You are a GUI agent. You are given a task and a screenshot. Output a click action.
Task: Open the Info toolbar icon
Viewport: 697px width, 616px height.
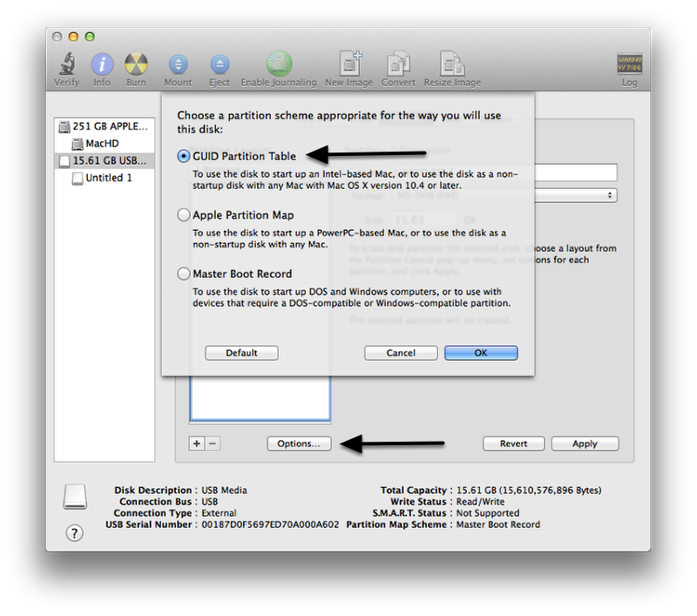(x=102, y=64)
